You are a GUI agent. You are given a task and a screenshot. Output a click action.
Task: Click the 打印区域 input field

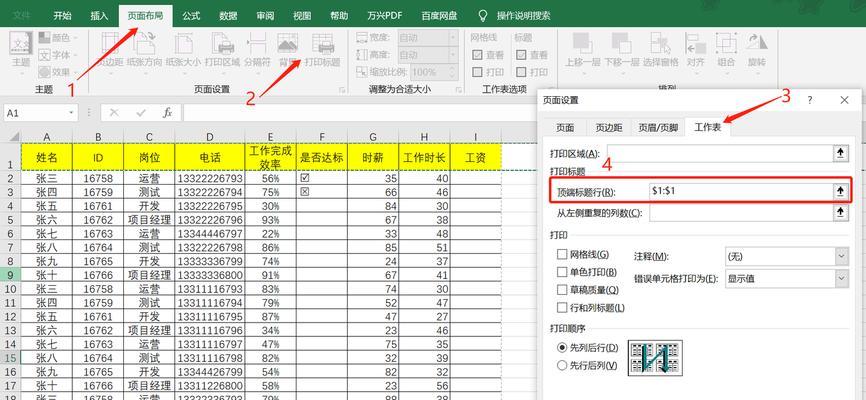click(719, 153)
